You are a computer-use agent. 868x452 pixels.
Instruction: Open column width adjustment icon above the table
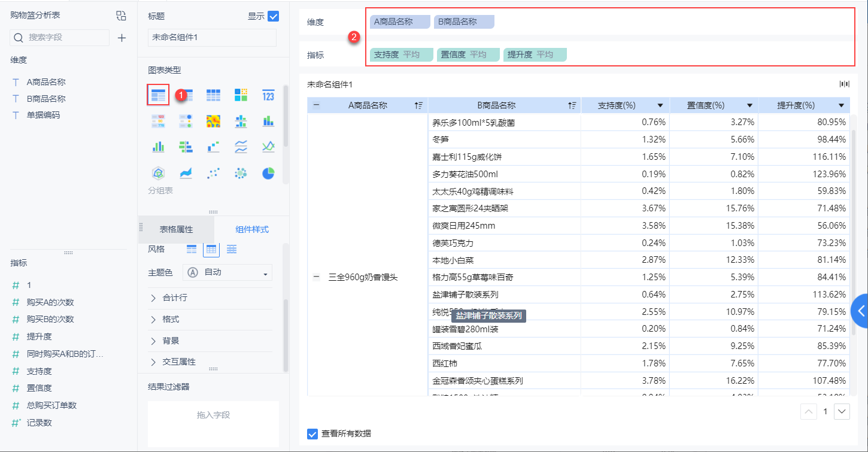[844, 84]
